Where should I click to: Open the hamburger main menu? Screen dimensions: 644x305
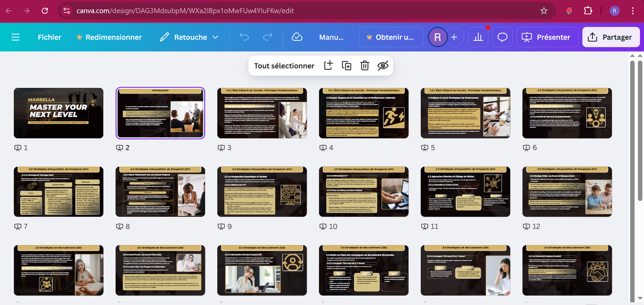(x=15, y=37)
